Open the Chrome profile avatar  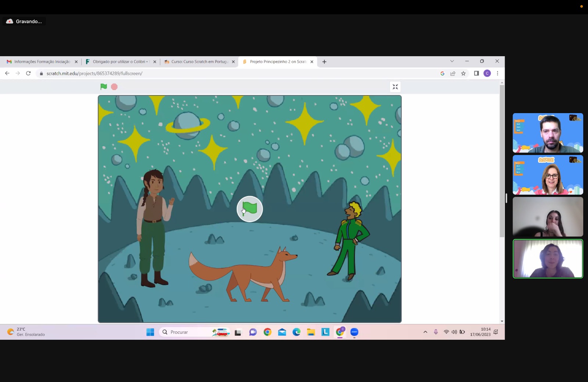click(487, 73)
